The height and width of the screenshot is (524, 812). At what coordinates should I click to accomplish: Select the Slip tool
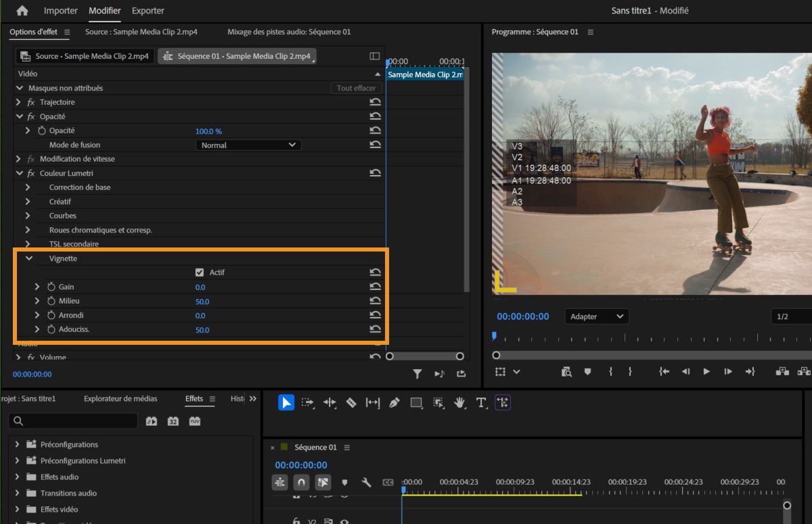click(373, 403)
